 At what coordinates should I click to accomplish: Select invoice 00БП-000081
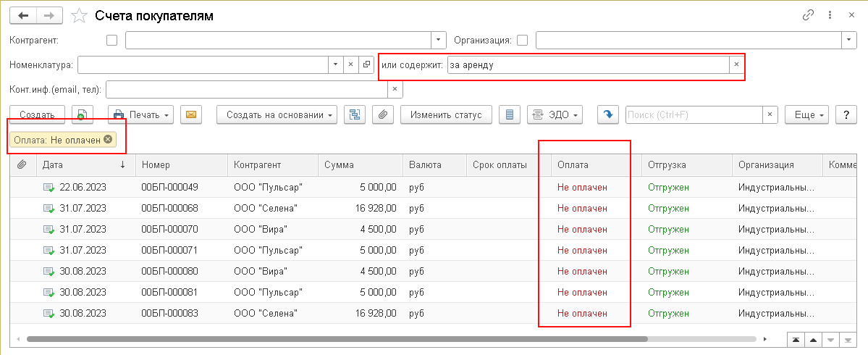pos(434,293)
